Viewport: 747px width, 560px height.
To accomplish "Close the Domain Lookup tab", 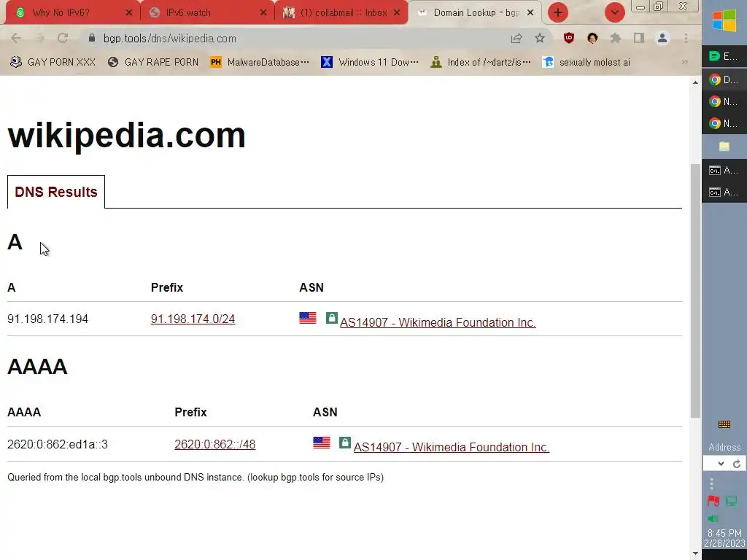I will coord(530,13).
